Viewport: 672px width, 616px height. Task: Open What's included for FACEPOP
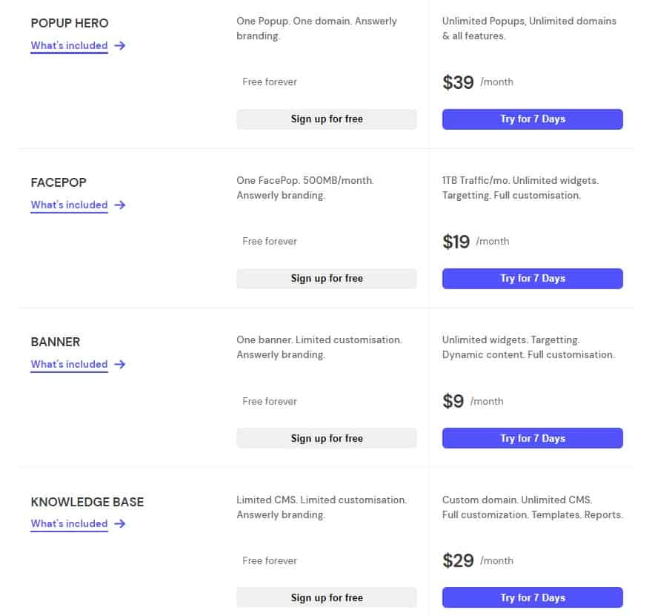tap(68, 205)
